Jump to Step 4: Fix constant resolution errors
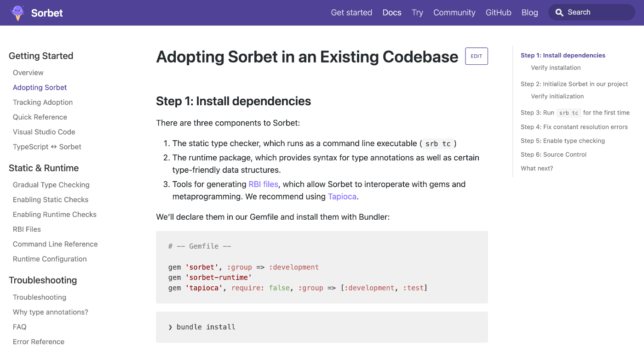The width and height of the screenshot is (644, 347). pyautogui.click(x=574, y=127)
